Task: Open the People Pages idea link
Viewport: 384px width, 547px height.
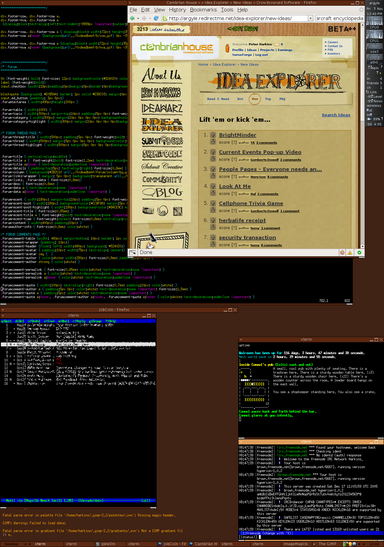Action: tap(270, 169)
